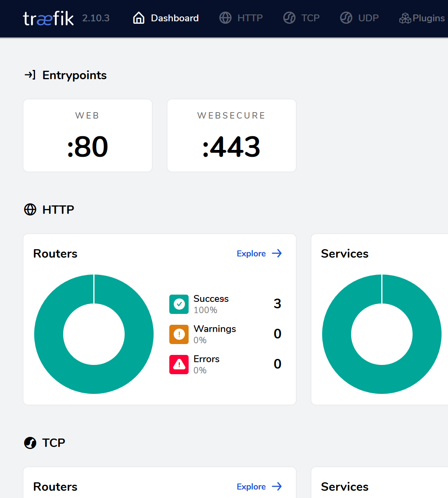Open the Plugins tab
Image resolution: width=448 pixels, height=498 pixels.
click(x=422, y=18)
